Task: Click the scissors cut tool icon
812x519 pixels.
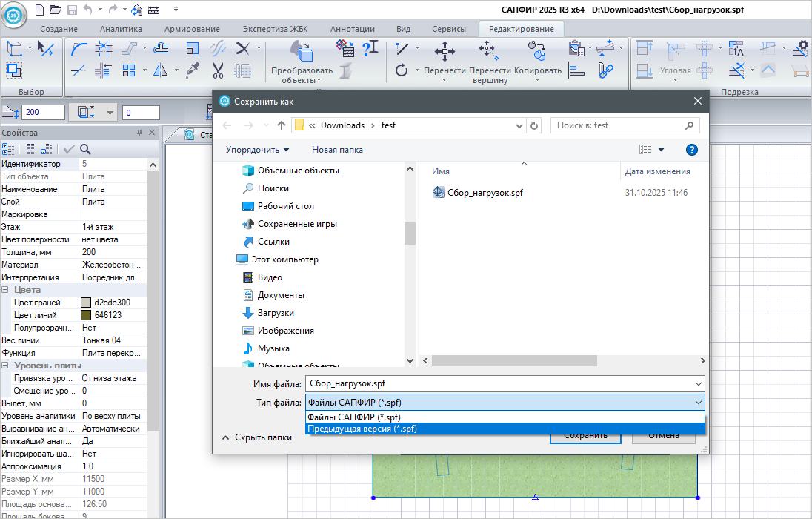Action: [x=218, y=70]
